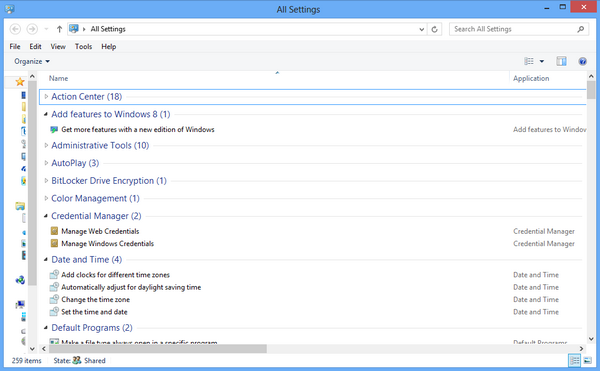Click the All Settings breadcrumb in address bar
The height and width of the screenshot is (371, 600).
click(108, 29)
